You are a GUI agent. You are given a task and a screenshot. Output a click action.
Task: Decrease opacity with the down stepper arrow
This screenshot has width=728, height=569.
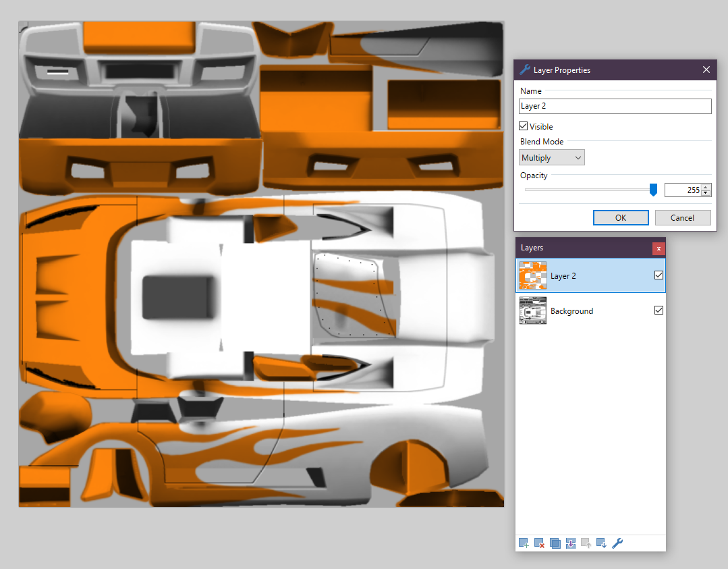[706, 193]
